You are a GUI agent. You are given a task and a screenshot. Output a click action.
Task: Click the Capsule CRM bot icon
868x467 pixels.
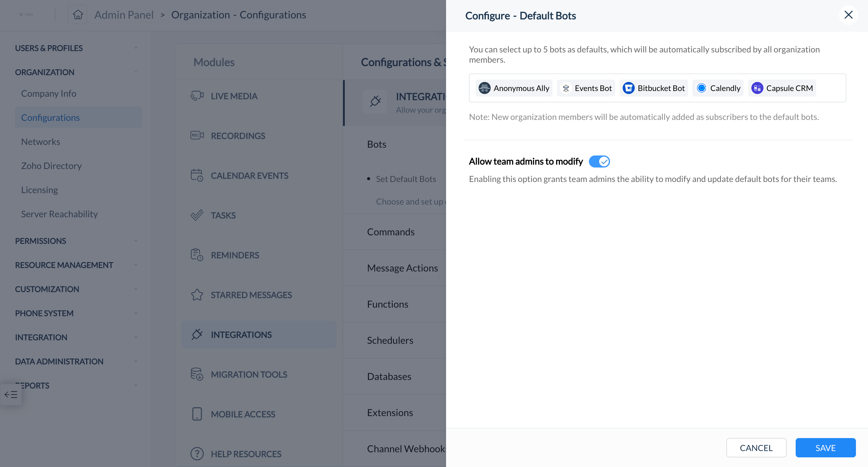pos(758,88)
